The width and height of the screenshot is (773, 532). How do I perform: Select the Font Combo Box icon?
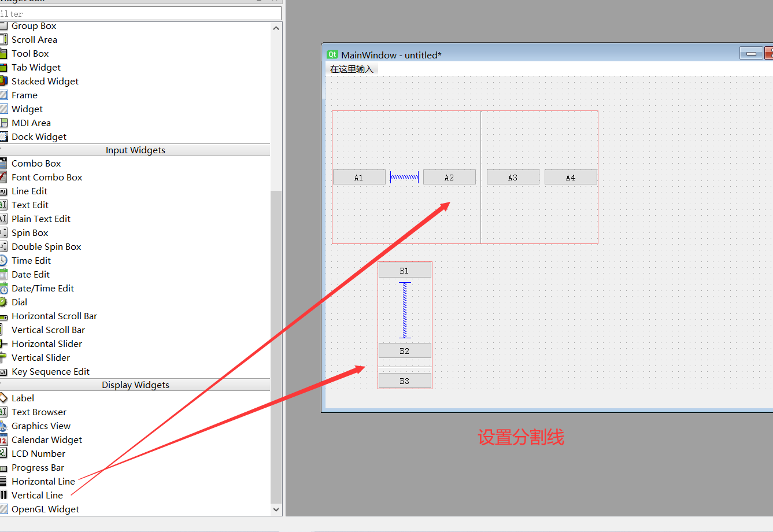click(3, 177)
